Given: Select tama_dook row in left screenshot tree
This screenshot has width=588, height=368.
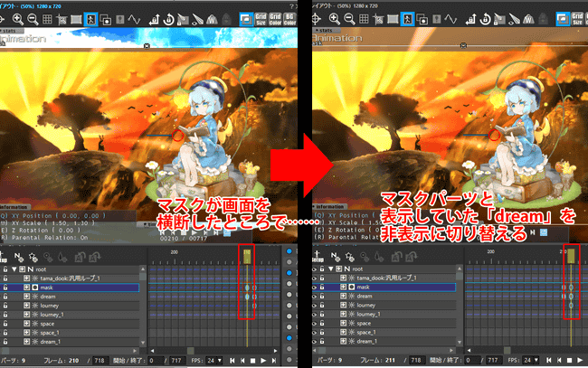Looking at the screenshot, I should [70, 278].
